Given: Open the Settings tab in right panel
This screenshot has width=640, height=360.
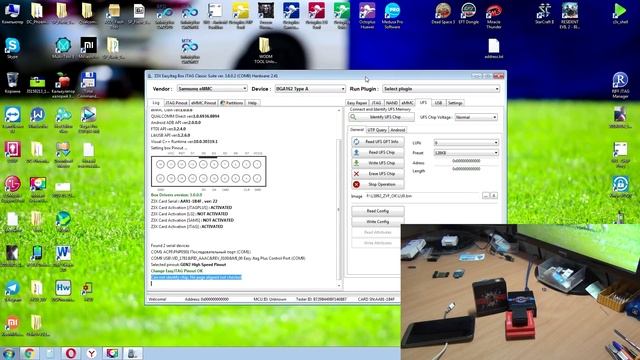Looking at the screenshot, I should click(x=455, y=103).
